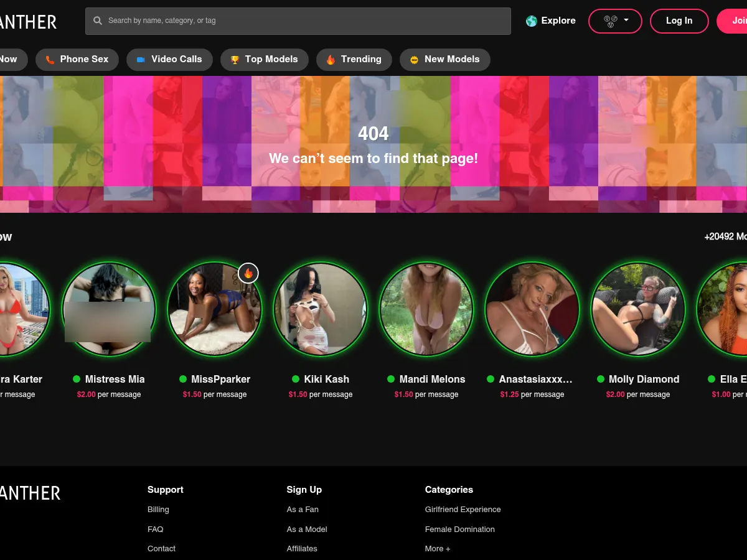Click the phone icon on Phone Sex

point(50,60)
